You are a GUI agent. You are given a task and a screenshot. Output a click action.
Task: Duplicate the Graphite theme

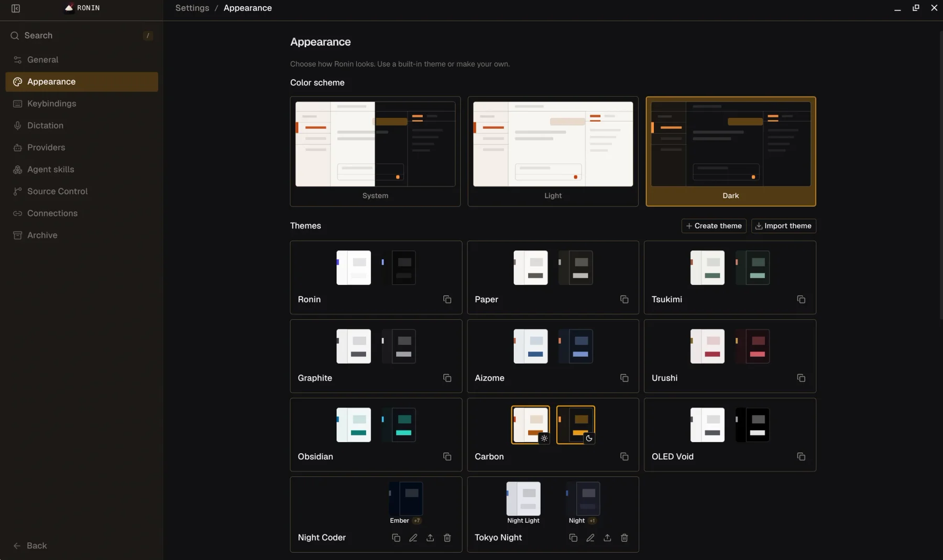447,378
